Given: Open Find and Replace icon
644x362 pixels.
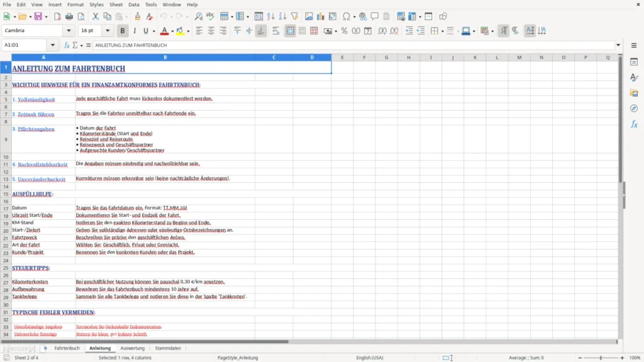Looking at the screenshot, I should pyautogui.click(x=198, y=16).
